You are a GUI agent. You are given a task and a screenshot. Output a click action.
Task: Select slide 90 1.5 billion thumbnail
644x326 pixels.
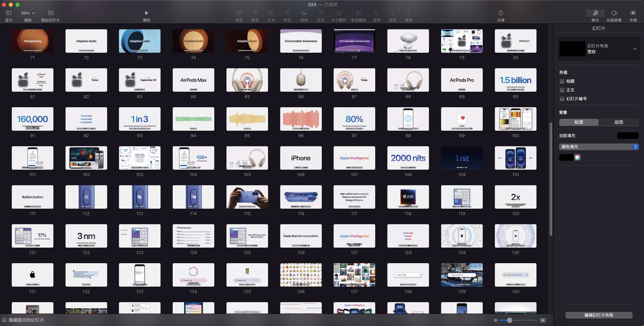[516, 80]
